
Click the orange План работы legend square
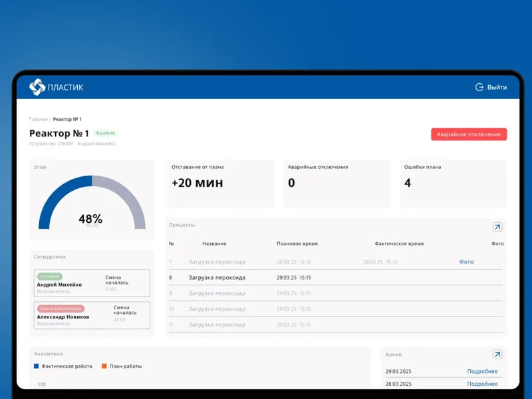104,366
